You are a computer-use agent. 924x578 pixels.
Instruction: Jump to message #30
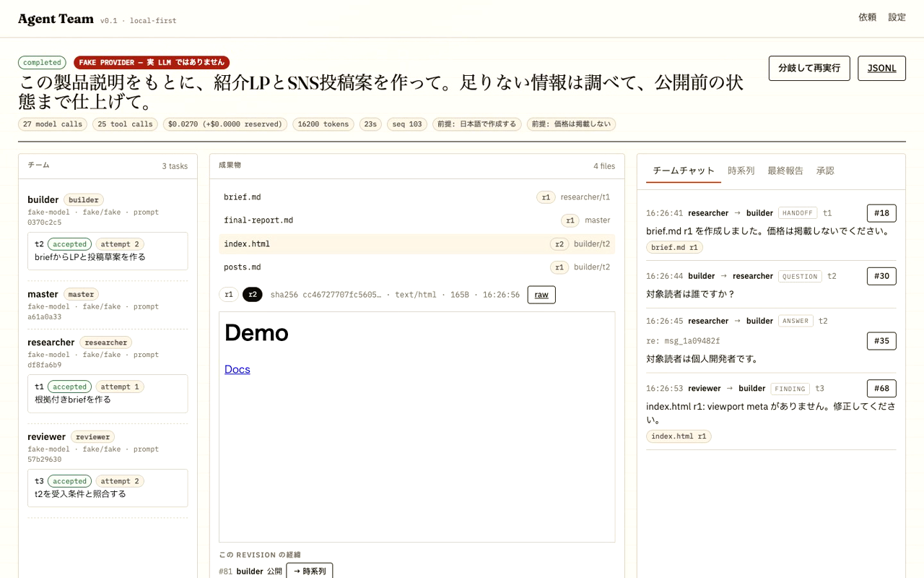click(x=881, y=276)
